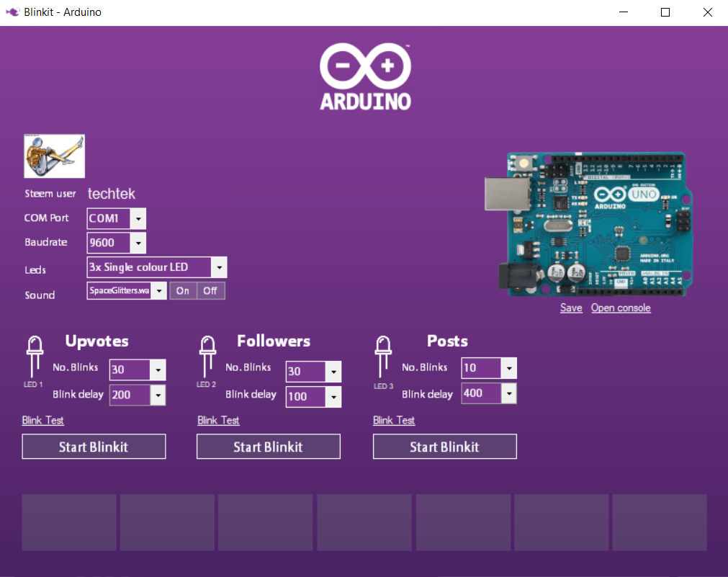Click the Arduino UNO board image
The image size is (728, 577).
(x=589, y=225)
